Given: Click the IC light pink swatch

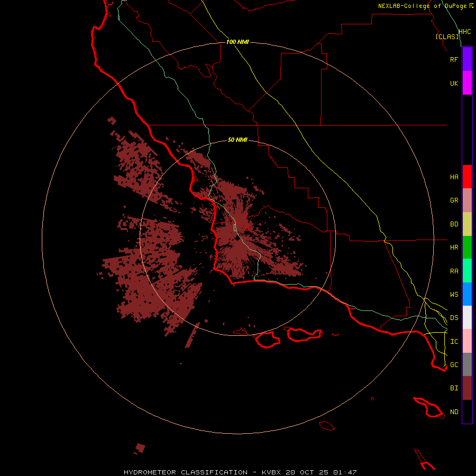Looking at the screenshot, I should [467, 341].
